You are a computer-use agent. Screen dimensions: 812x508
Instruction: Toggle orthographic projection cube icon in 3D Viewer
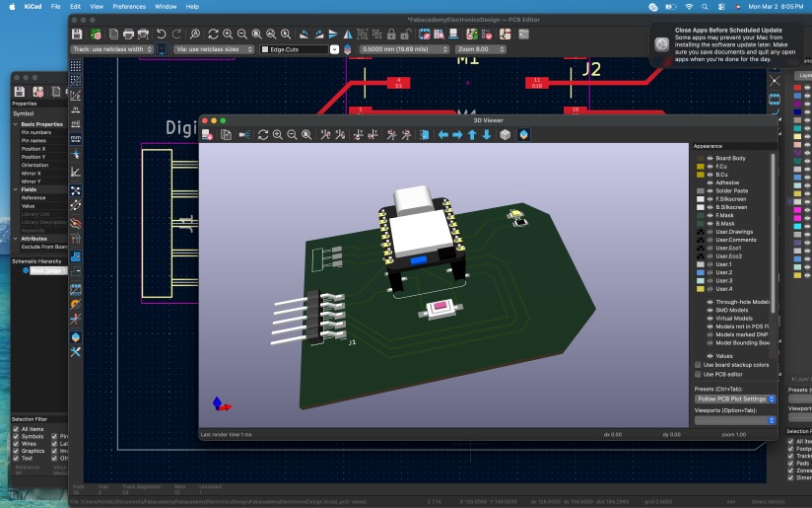[505, 134]
